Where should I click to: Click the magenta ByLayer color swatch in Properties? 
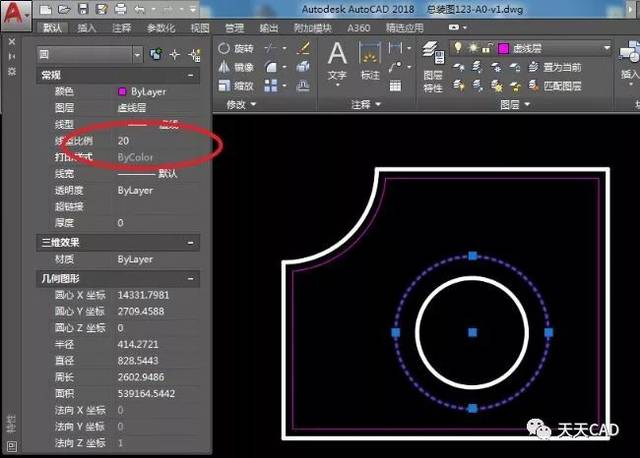tap(122, 91)
